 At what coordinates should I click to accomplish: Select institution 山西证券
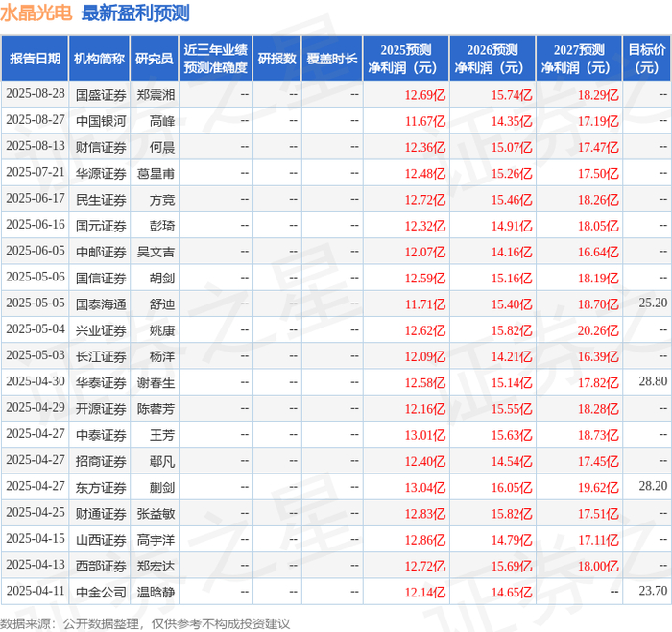(x=101, y=540)
